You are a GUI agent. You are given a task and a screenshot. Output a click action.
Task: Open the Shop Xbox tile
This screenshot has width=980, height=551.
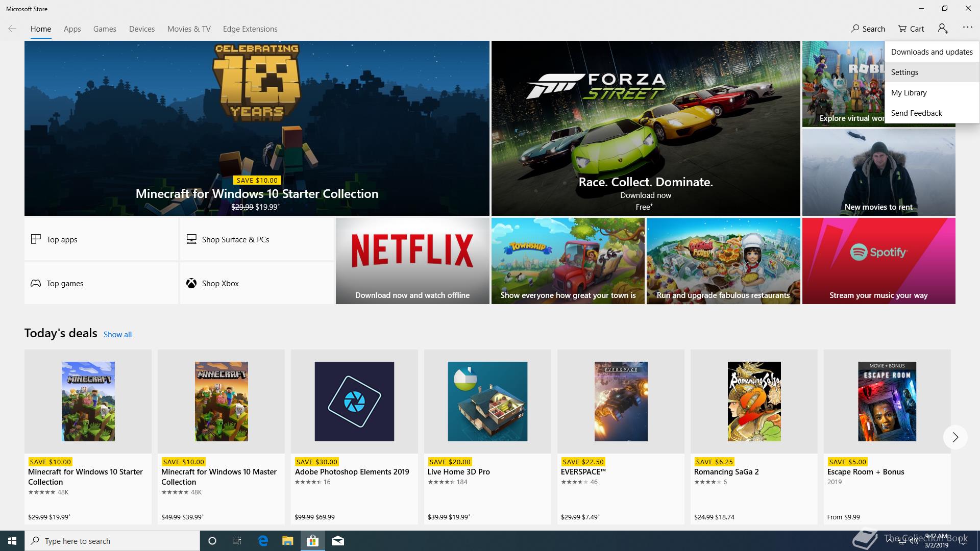[257, 283]
